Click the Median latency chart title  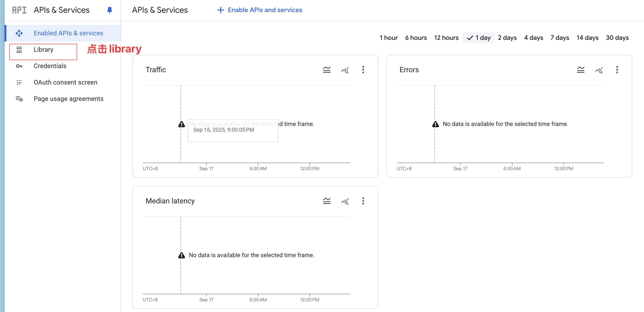click(170, 201)
